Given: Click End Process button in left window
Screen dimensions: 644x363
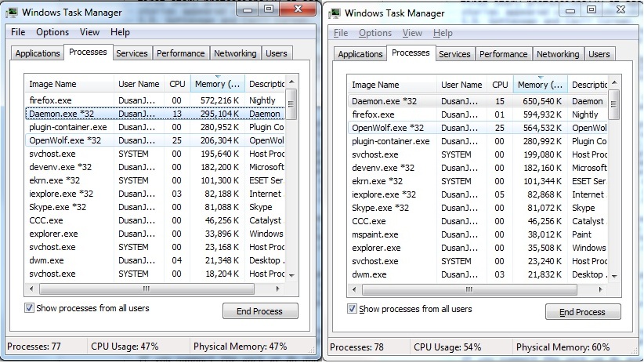Looking at the screenshot, I should pyautogui.click(x=259, y=311).
